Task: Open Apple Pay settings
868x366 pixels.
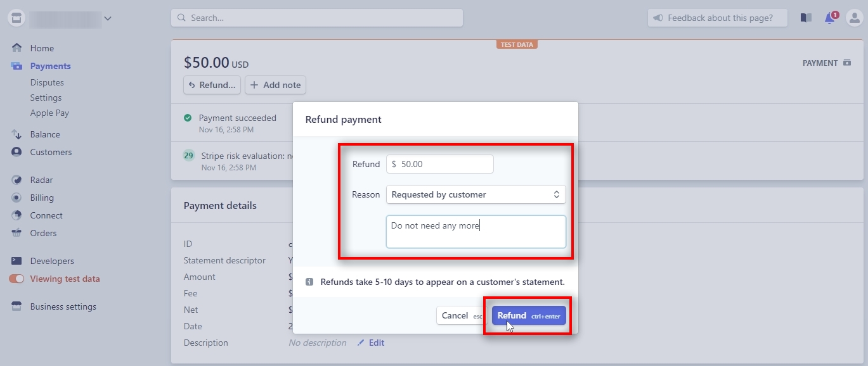Action: coord(49,113)
